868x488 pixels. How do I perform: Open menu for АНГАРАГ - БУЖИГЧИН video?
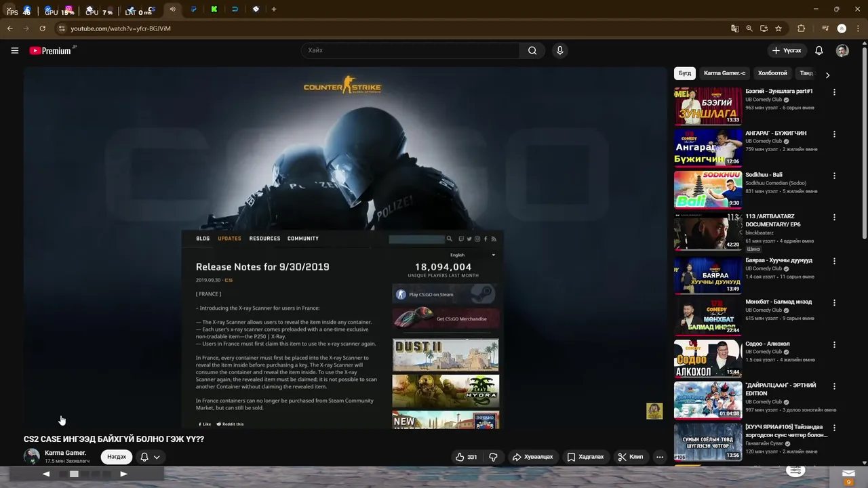[834, 134]
